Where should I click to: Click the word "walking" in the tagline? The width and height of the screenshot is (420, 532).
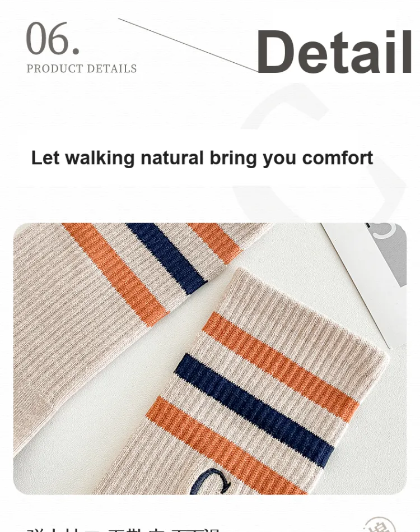click(100, 159)
